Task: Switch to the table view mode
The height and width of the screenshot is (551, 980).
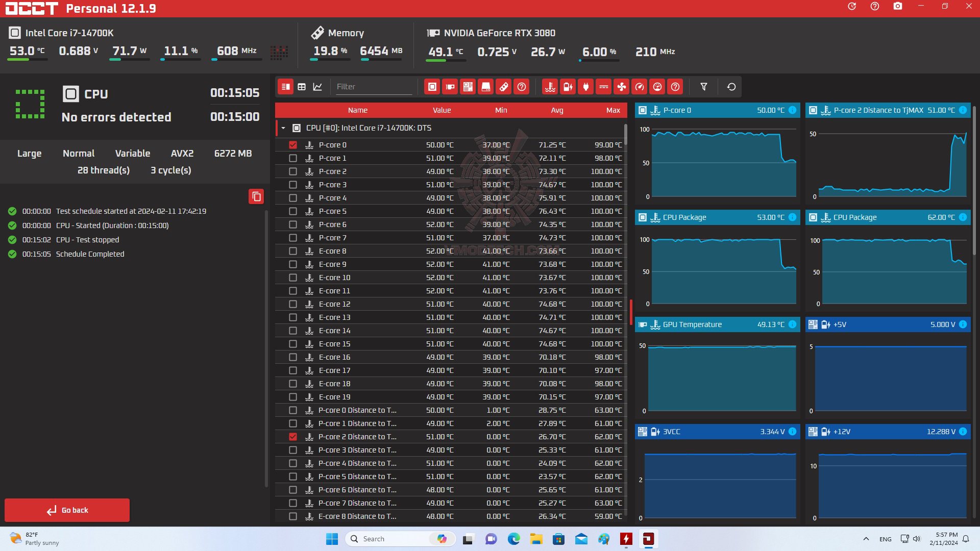Action: pos(302,87)
